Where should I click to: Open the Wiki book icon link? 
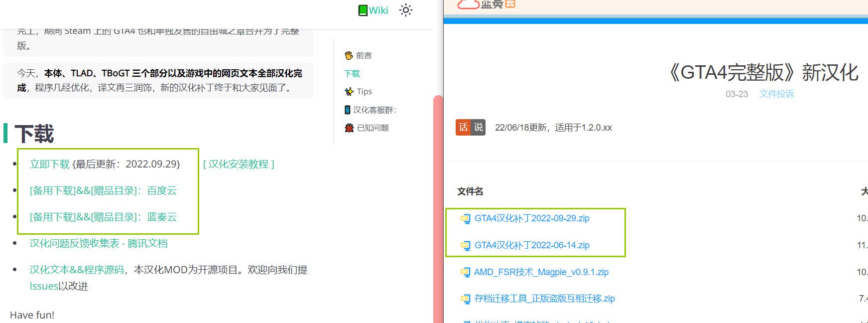coord(373,10)
